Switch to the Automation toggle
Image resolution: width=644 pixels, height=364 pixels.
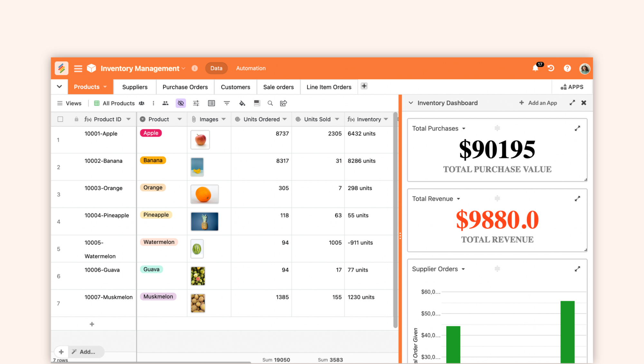pos(251,68)
